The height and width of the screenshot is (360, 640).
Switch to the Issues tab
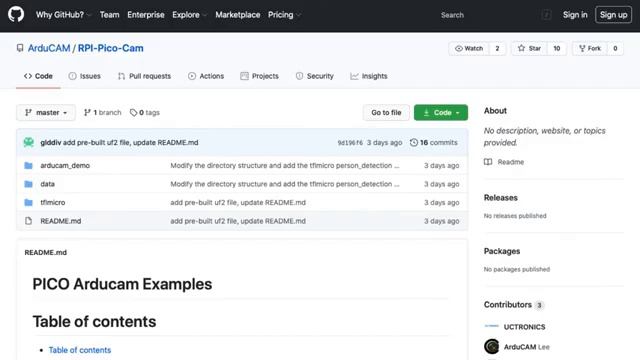(84, 76)
